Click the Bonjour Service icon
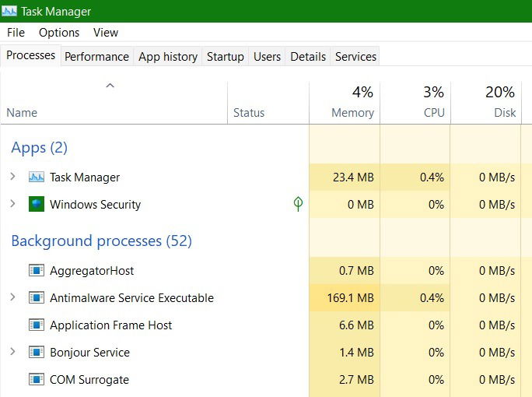The height and width of the screenshot is (397, 532). pyautogui.click(x=37, y=352)
